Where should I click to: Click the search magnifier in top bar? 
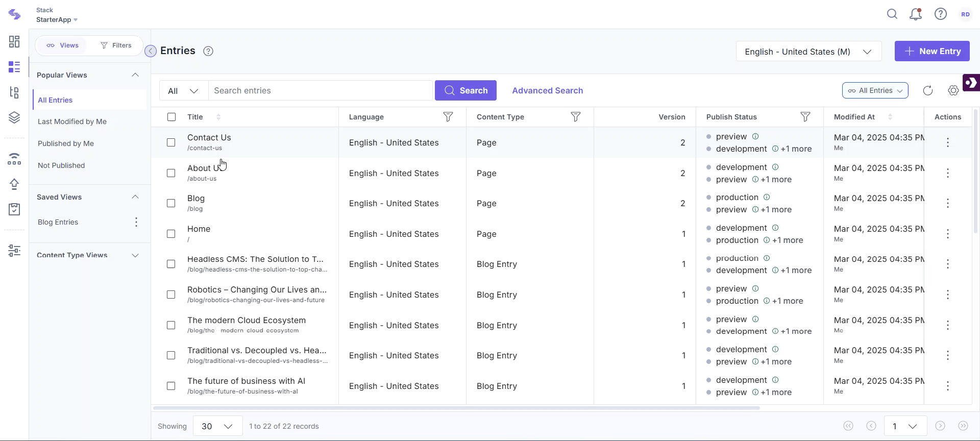coord(892,14)
